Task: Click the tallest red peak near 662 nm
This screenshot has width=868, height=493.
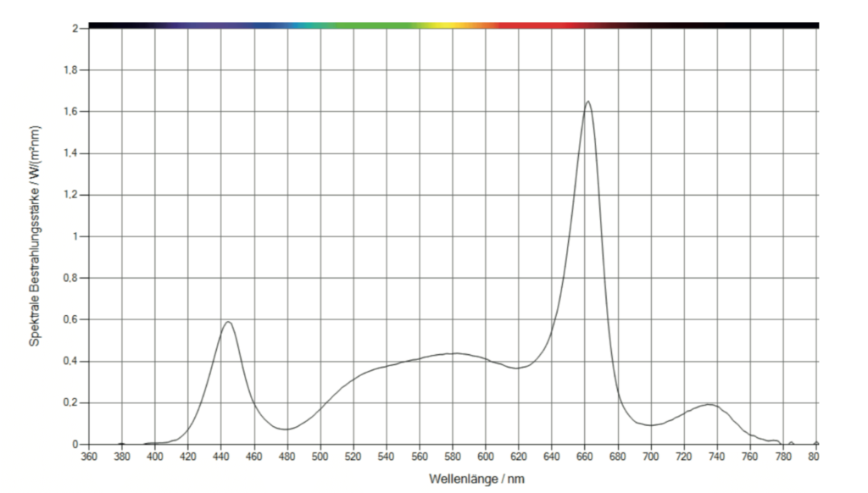Action: coord(587,102)
